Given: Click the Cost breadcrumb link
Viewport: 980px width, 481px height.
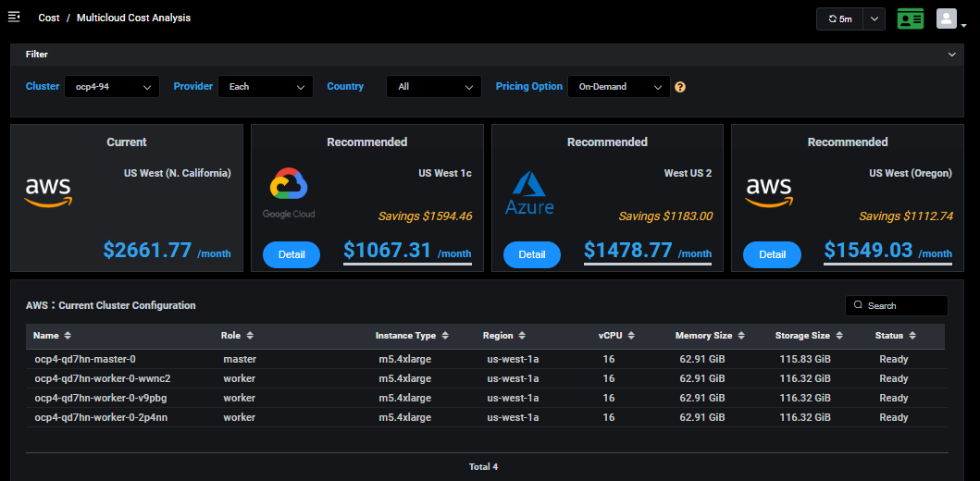Looking at the screenshot, I should 49,18.
